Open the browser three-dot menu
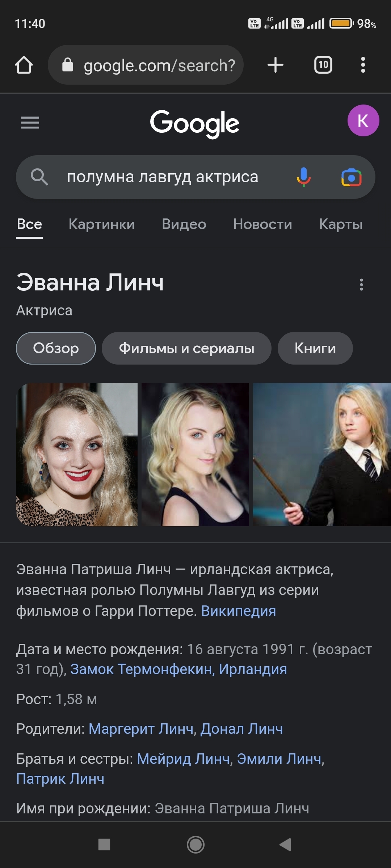Viewport: 391px width, 868px height. [363, 65]
